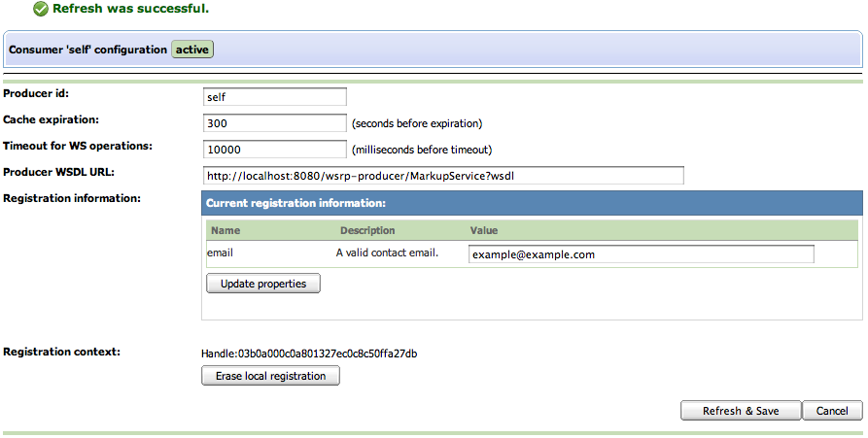868x438 pixels.
Task: Click the 'A valid contact email.' description
Action: (387, 253)
